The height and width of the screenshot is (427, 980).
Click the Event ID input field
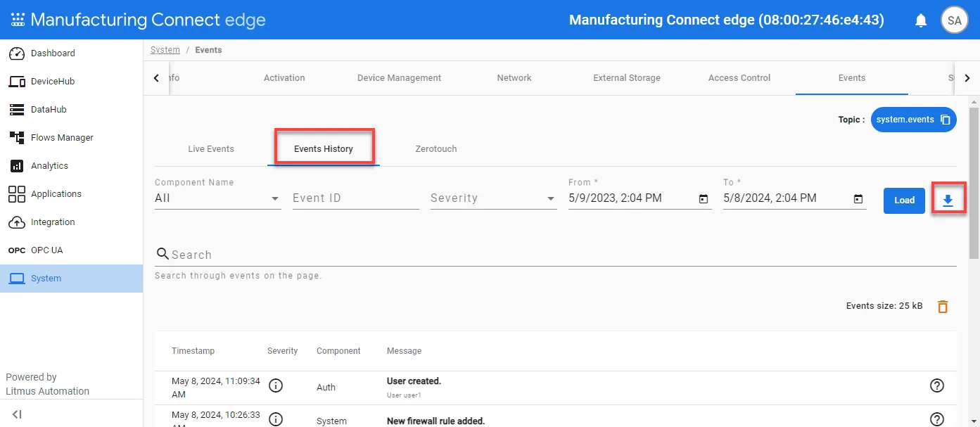click(355, 198)
